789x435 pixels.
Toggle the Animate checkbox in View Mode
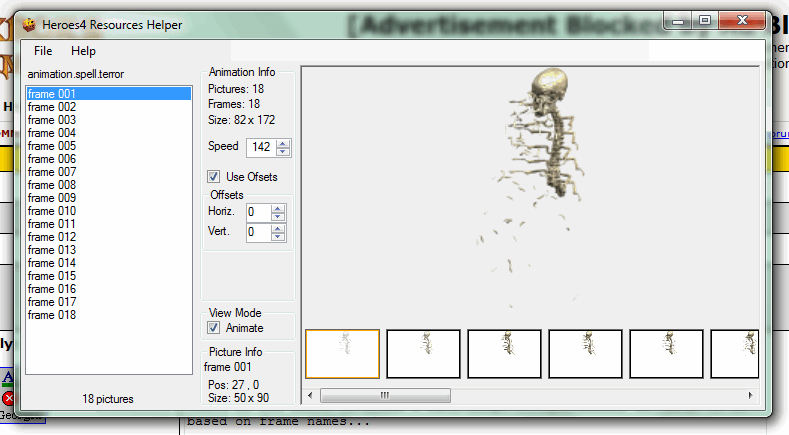click(x=213, y=328)
